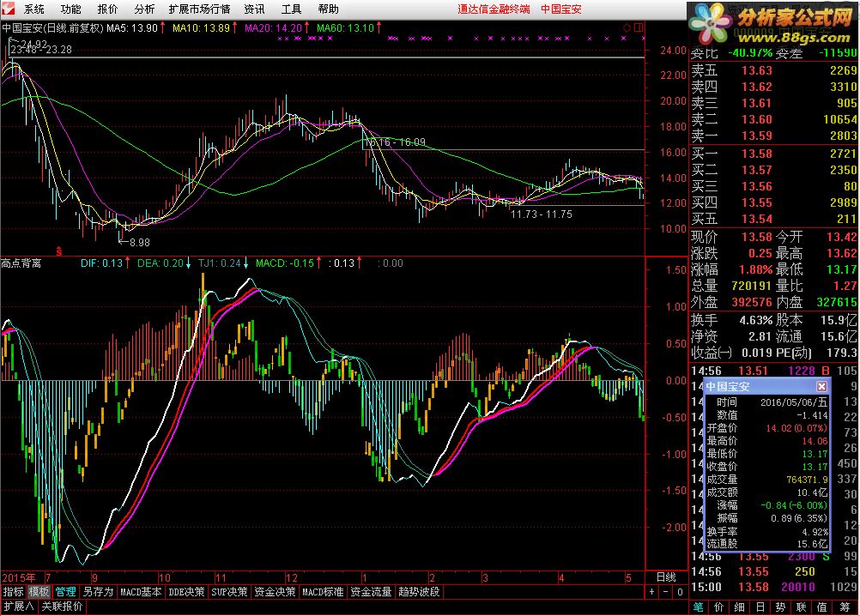Select the 值 tab in the right panel
The width and height of the screenshot is (860, 616).
[821, 607]
